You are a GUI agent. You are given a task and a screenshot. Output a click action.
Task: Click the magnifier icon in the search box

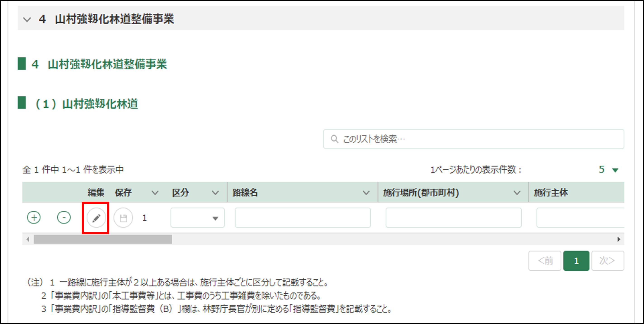(334, 139)
